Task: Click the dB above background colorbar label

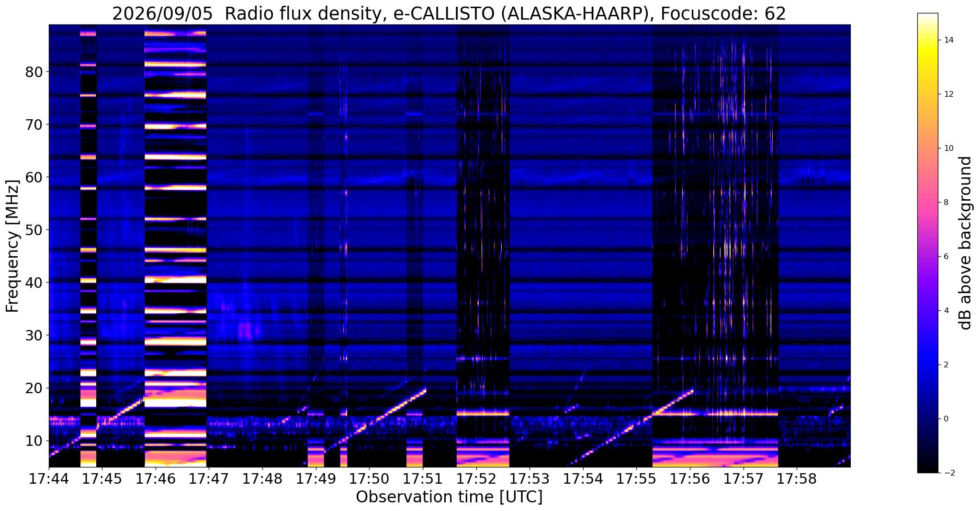Action: [x=966, y=243]
